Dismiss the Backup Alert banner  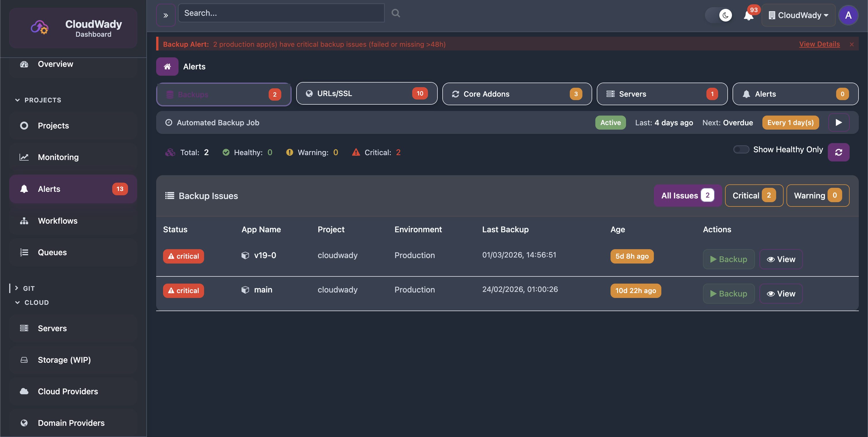click(851, 44)
